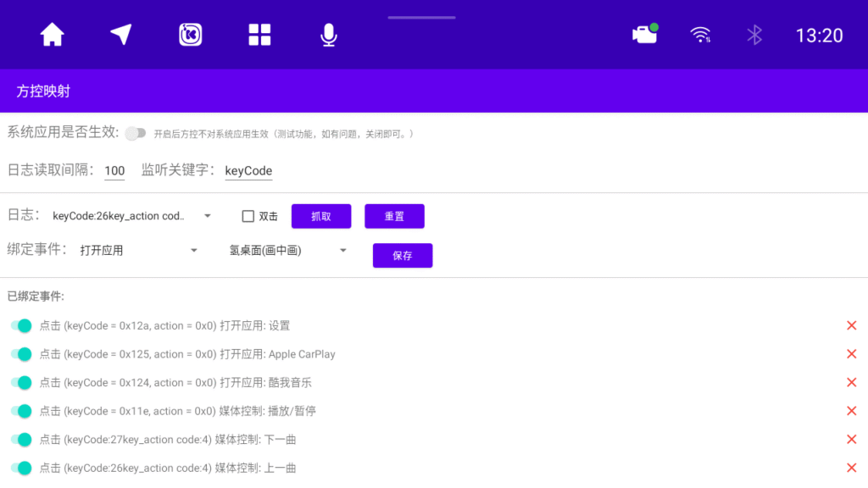Turn off the 播放/暂停 binding switch
Image resolution: width=868 pixels, height=488 pixels.
tap(21, 411)
